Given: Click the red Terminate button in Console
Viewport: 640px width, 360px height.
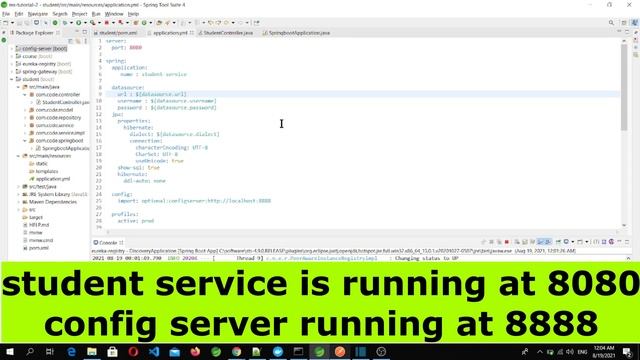Looking at the screenshot, I should click(507, 242).
